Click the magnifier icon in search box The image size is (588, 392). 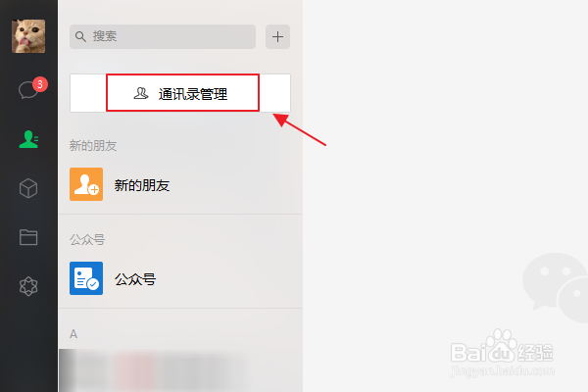click(x=80, y=37)
